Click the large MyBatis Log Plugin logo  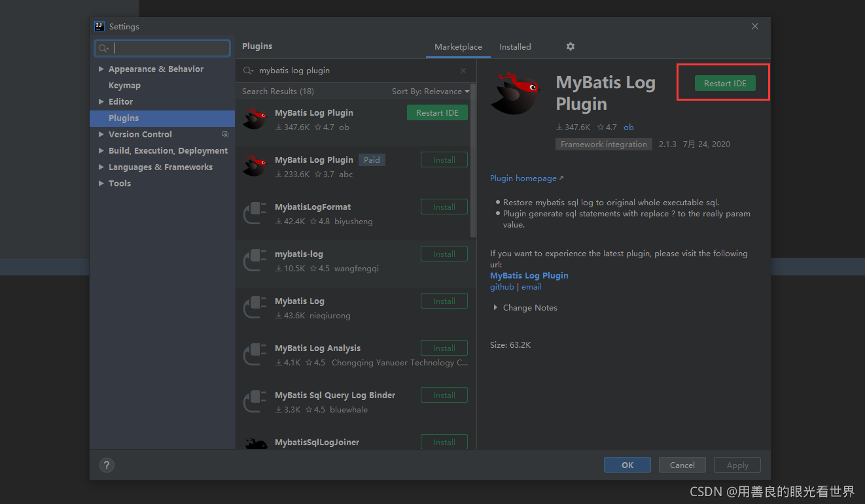(516, 93)
